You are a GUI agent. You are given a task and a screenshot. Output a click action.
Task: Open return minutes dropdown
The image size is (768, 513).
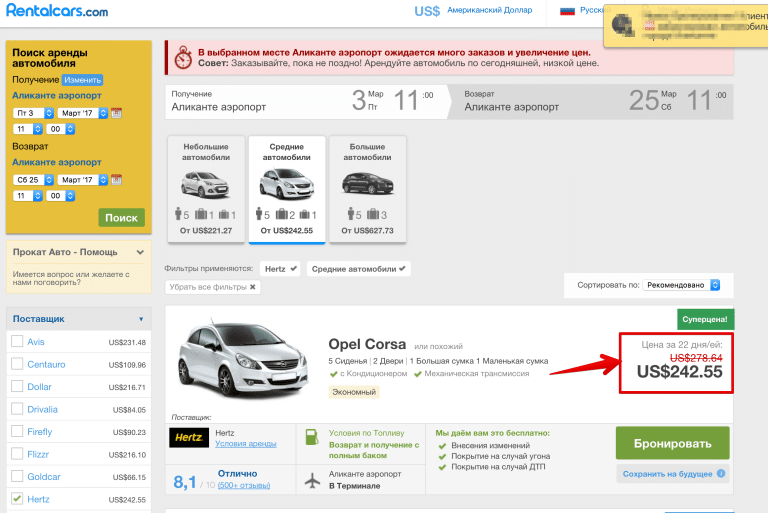coord(61,196)
